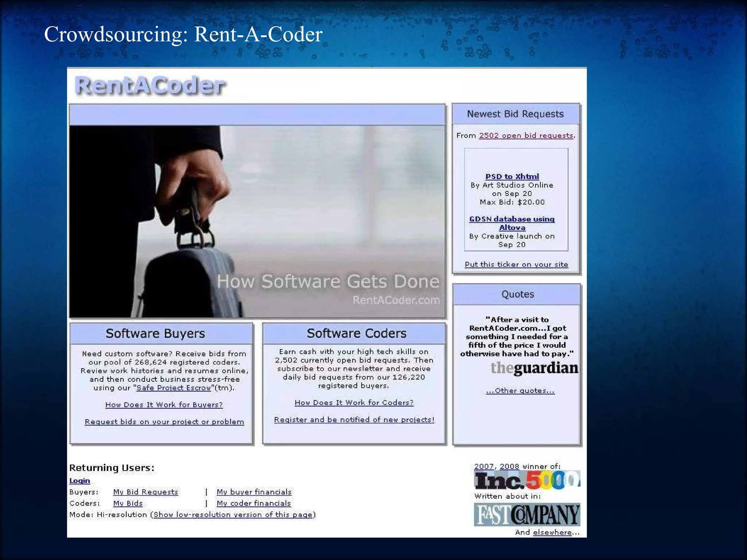Click the 'Login' link for returning users
This screenshot has width=747, height=560.
80,481
